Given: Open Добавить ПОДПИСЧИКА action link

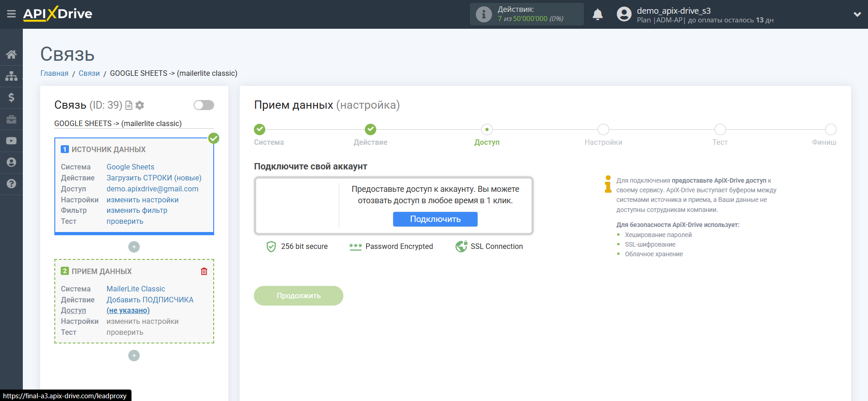Looking at the screenshot, I should (x=150, y=300).
